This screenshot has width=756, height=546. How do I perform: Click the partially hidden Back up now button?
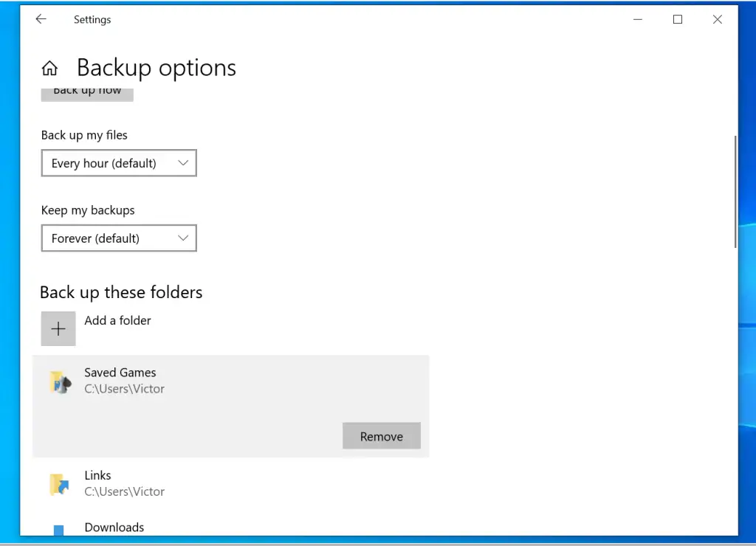pos(87,93)
